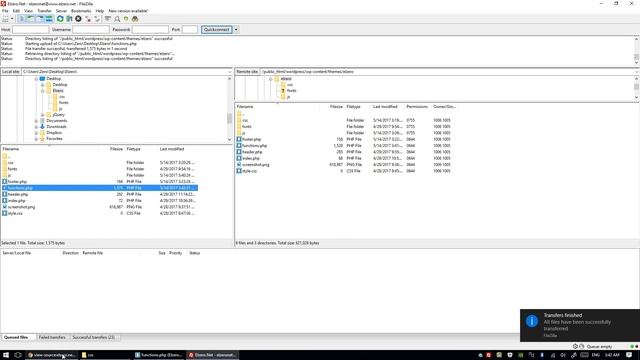640x360 pixels.
Task: Select functions.php in local file list
Action: (x=99, y=188)
